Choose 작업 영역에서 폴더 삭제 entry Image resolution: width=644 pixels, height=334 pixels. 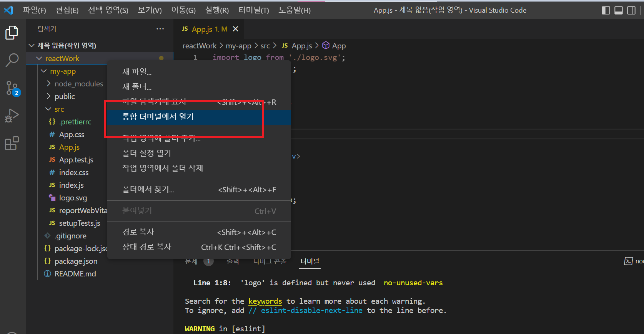pyautogui.click(x=199, y=168)
